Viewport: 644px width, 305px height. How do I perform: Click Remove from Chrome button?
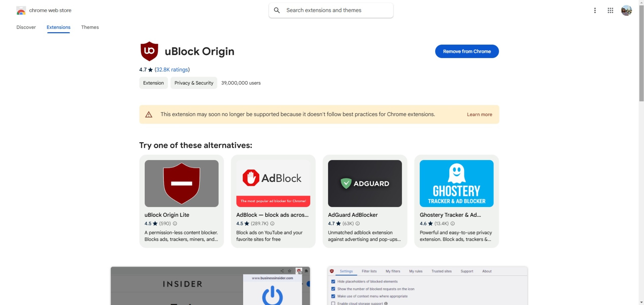point(467,51)
